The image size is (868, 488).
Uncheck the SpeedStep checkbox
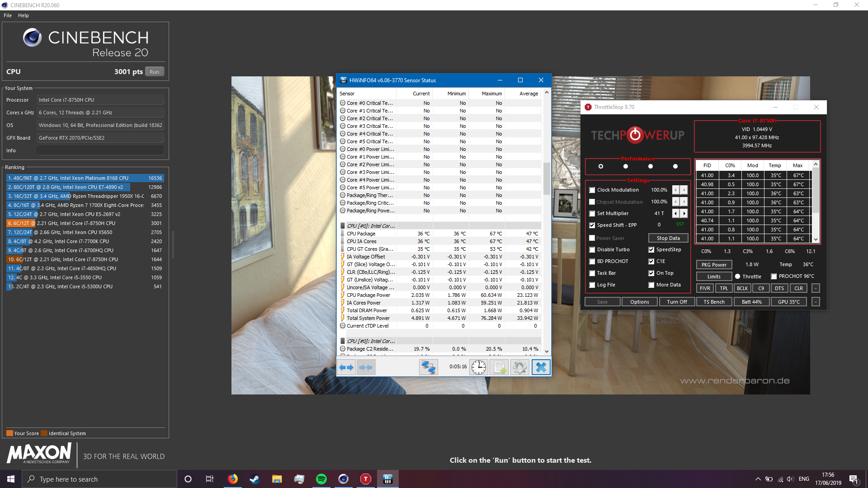[x=651, y=249]
